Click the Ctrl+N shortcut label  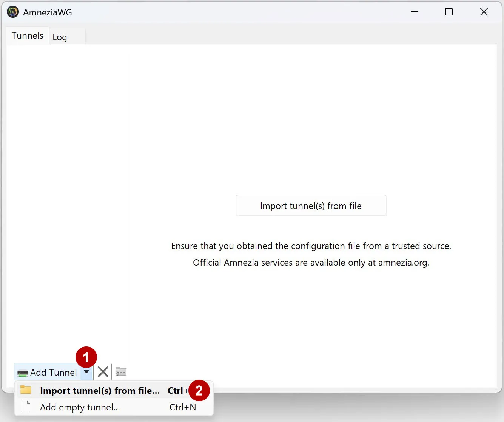tap(183, 407)
